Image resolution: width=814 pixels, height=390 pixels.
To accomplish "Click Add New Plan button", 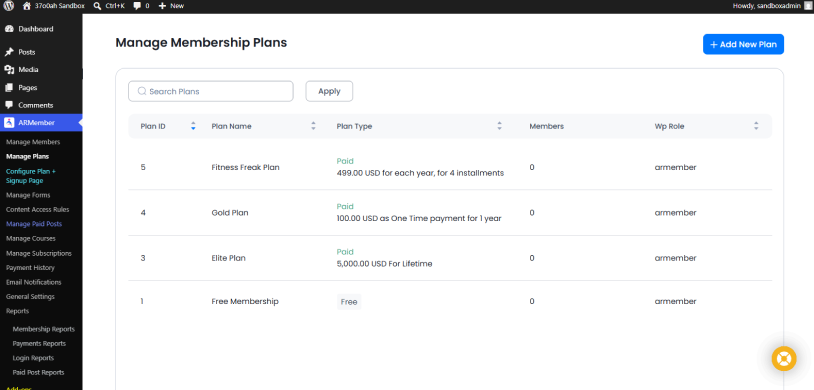I will pos(743,44).
